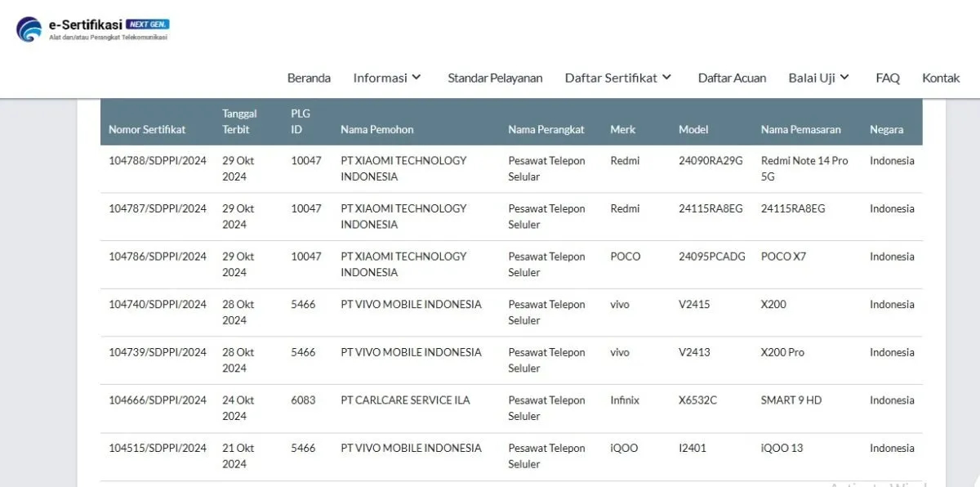
Task: Click the Infinix brand cell
Action: tap(625, 400)
